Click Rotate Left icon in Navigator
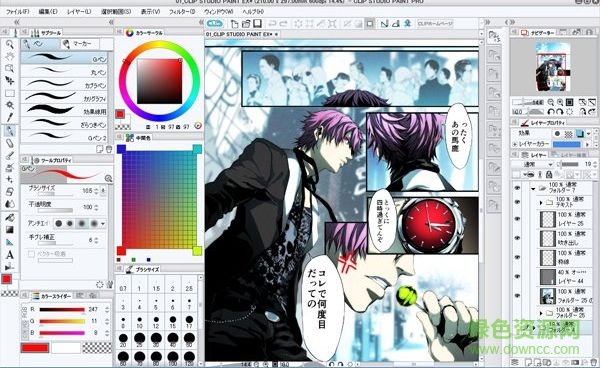Screen dimensions: 603x368 (551, 112)
